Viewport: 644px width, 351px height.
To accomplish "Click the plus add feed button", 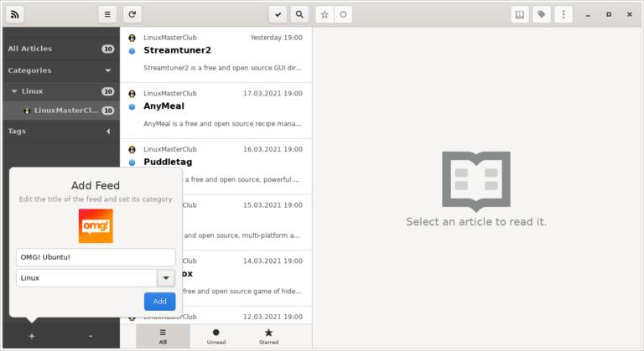I will click(x=32, y=336).
